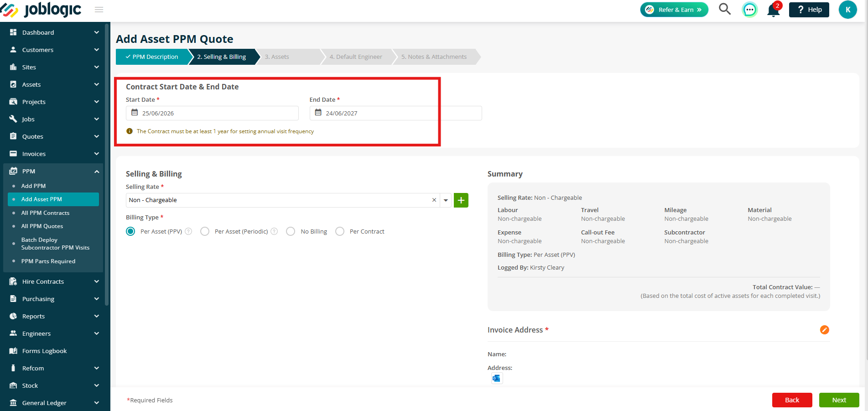The width and height of the screenshot is (868, 411).
Task: Open the search magnifier icon
Action: pyautogui.click(x=725, y=9)
